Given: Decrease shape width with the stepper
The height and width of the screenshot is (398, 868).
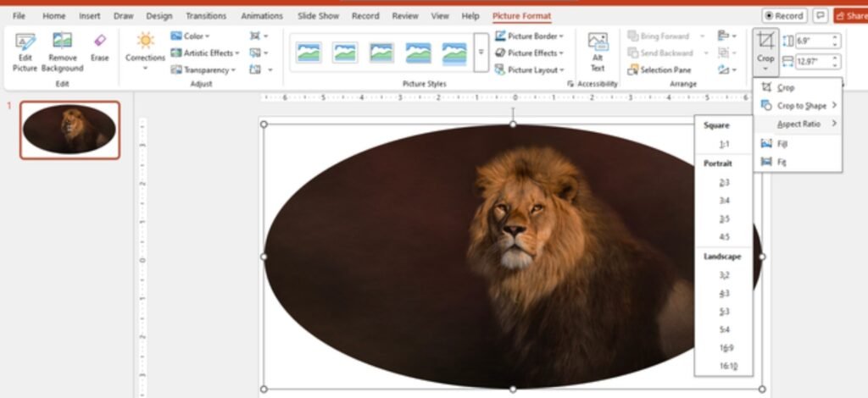Looking at the screenshot, I should [x=835, y=65].
